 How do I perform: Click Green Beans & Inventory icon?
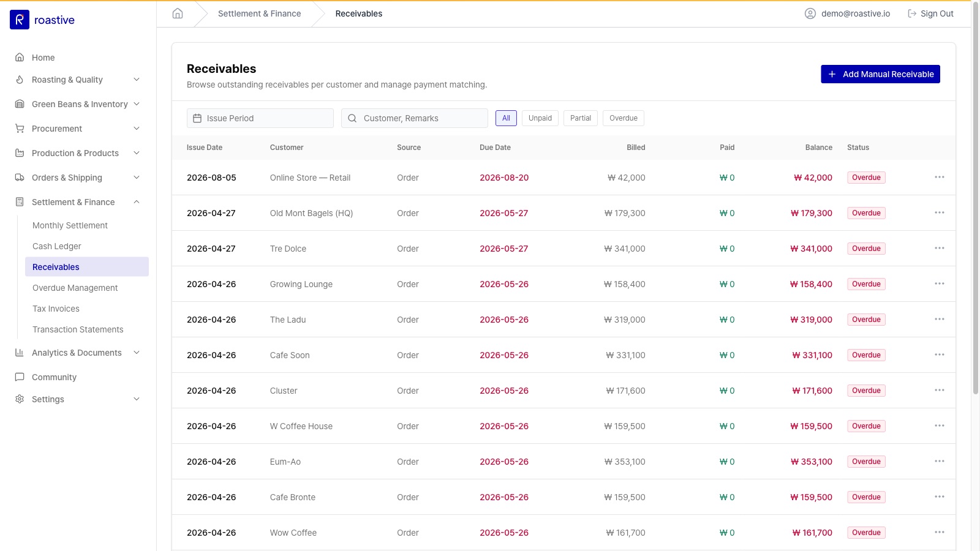20,104
